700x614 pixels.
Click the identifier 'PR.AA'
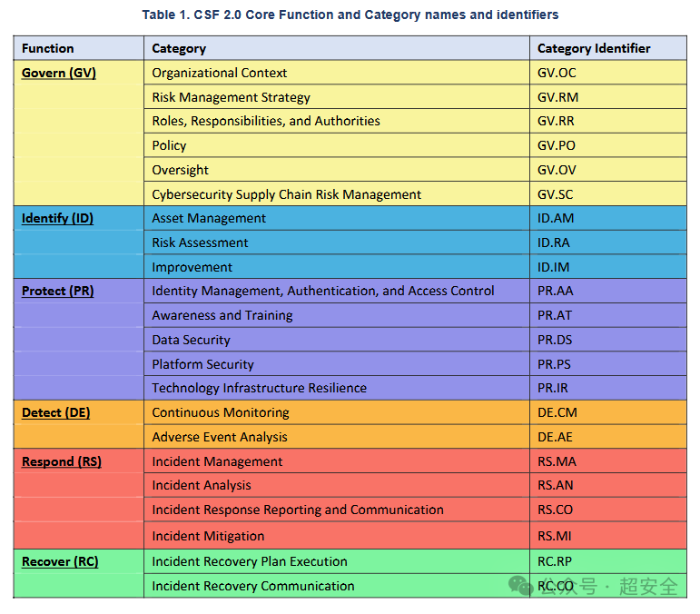pos(556,292)
